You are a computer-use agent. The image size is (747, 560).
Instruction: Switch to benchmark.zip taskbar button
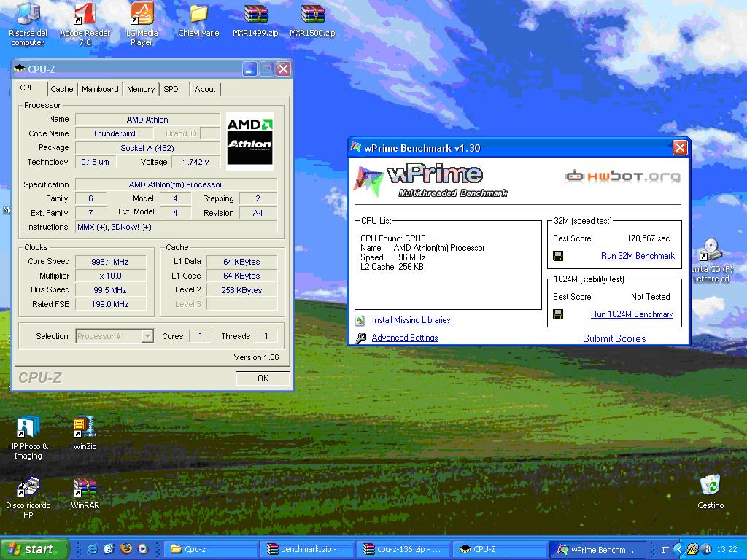tap(308, 549)
